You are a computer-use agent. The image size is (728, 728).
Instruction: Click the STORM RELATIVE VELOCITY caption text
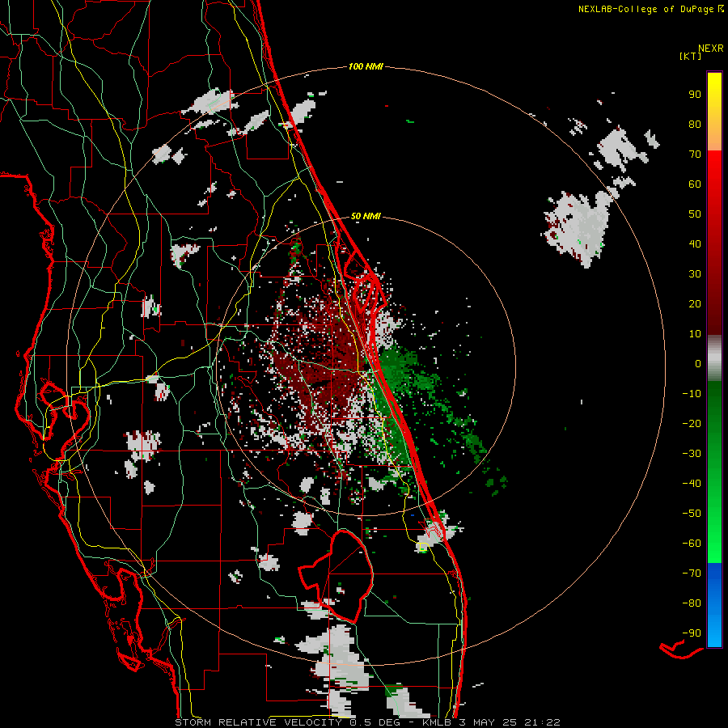pyautogui.click(x=258, y=722)
